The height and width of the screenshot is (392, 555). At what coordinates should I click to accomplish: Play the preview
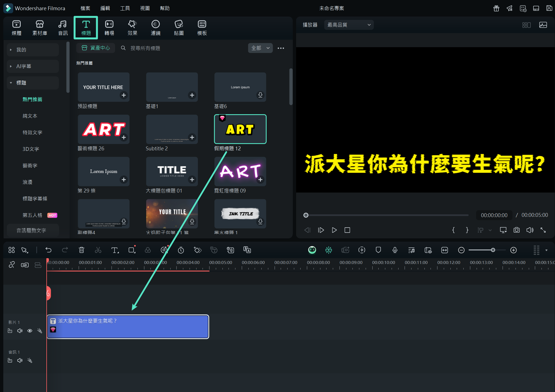coord(334,230)
